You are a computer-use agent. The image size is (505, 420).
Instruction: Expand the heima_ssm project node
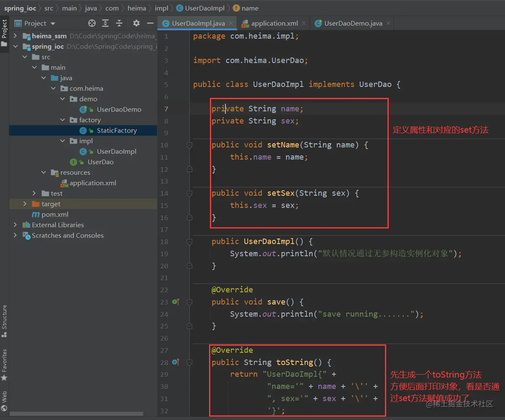tap(16, 36)
